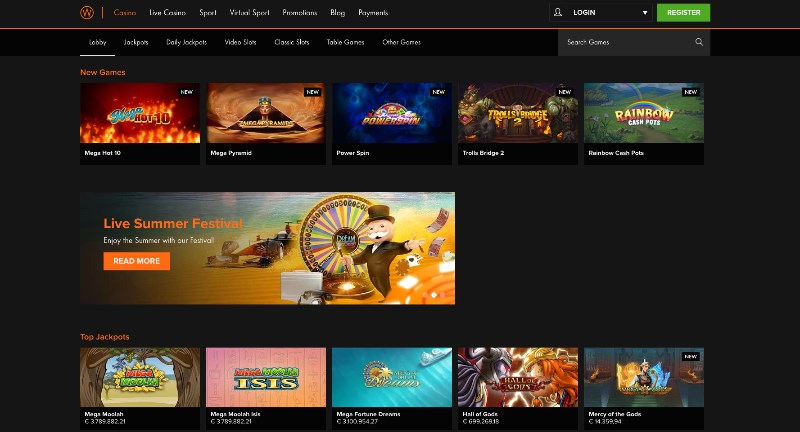The image size is (800, 432).
Task: Click NEW badge on Mercy of the Gods
Action: [691, 357]
